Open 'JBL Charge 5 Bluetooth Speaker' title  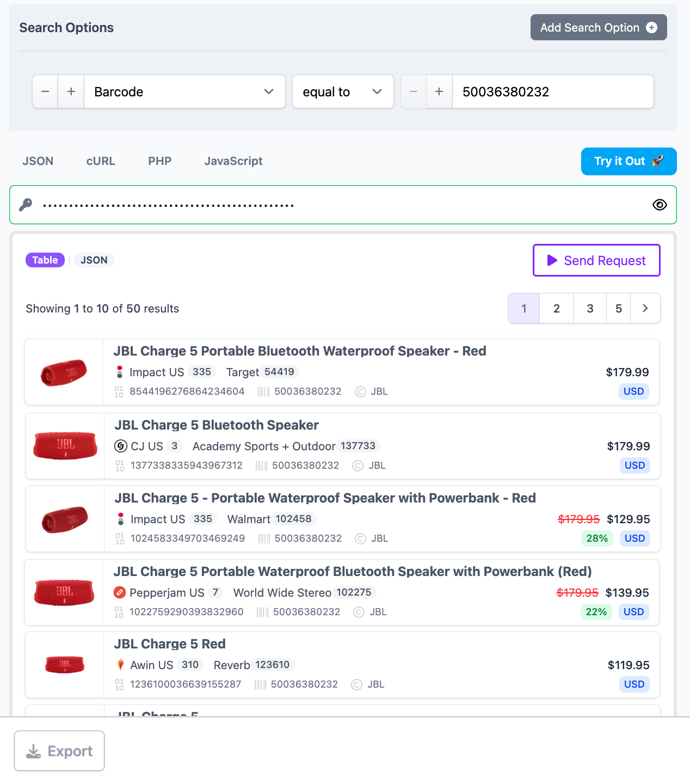click(x=217, y=425)
